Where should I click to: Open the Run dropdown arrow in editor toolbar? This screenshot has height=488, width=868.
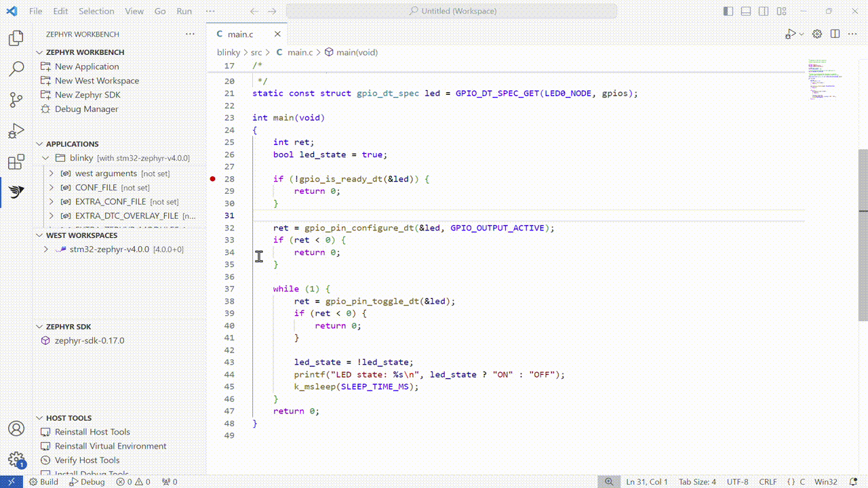(x=802, y=34)
